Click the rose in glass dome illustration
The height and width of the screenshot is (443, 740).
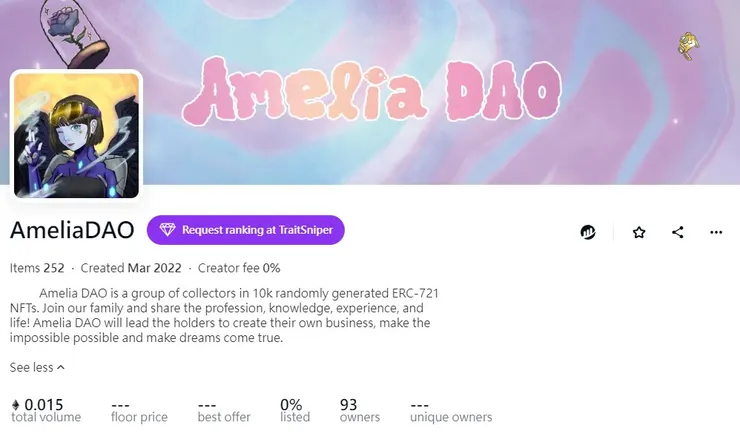pos(73,33)
